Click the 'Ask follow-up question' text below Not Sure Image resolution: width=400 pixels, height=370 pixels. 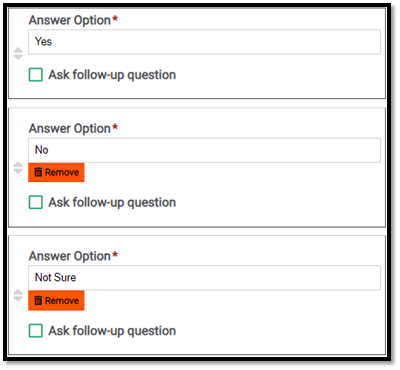(112, 331)
